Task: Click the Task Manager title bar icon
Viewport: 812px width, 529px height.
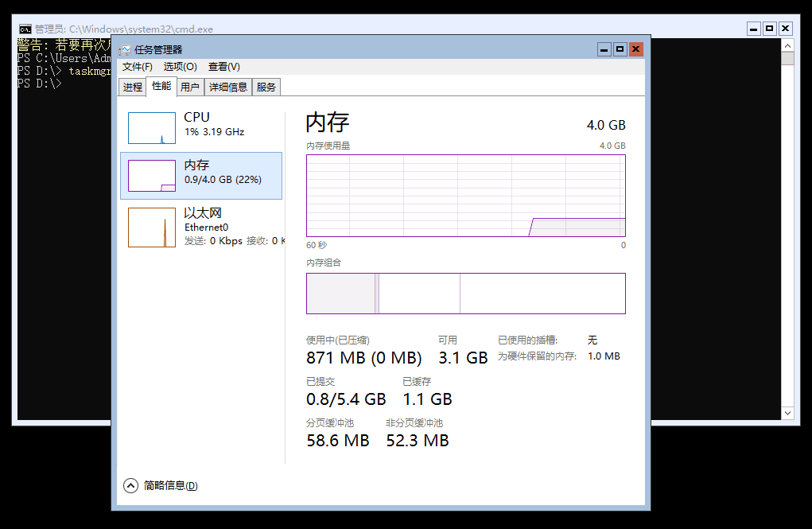Action: click(125, 49)
